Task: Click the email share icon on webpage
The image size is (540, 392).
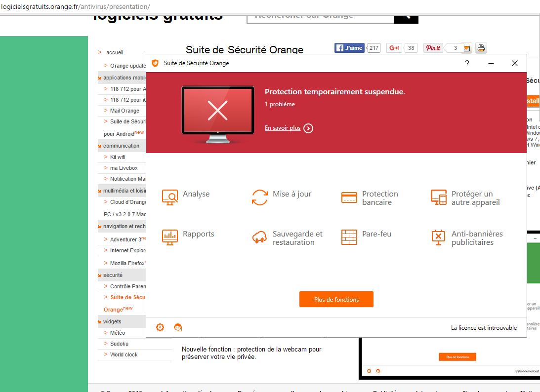Action: [467, 48]
